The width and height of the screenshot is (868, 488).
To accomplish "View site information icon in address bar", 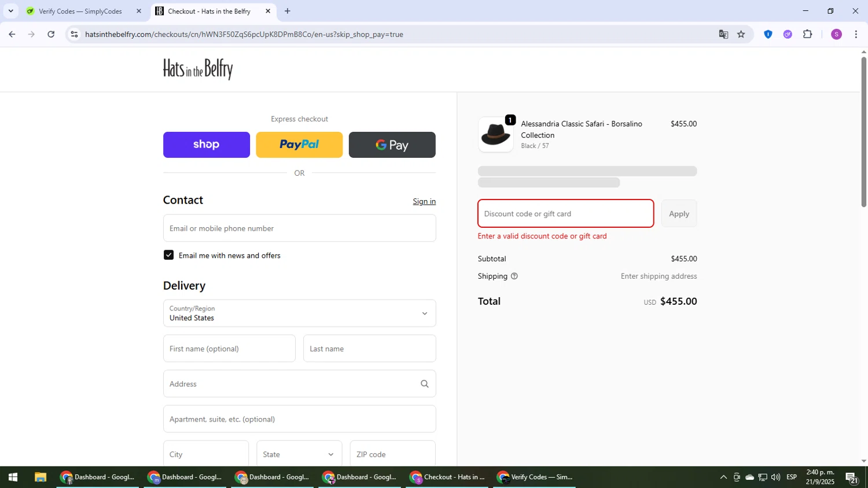I will [x=74, y=34].
